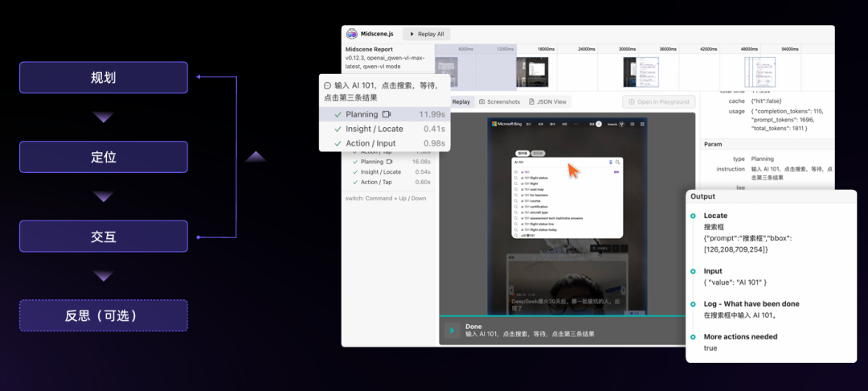Click the Open in Playground button
Screen dimensions: 868x391
[659, 102]
